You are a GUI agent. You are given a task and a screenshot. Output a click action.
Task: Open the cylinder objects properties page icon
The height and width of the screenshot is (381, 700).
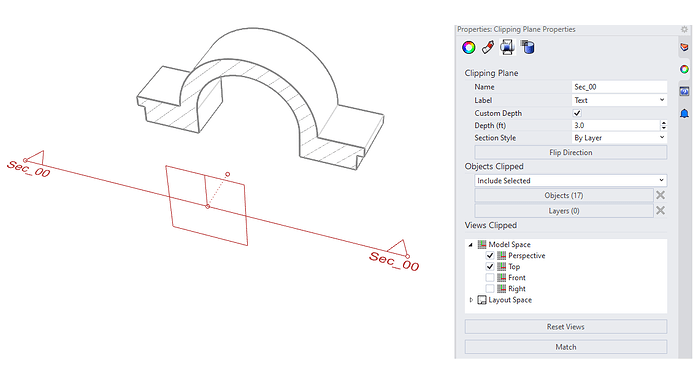tap(527, 47)
